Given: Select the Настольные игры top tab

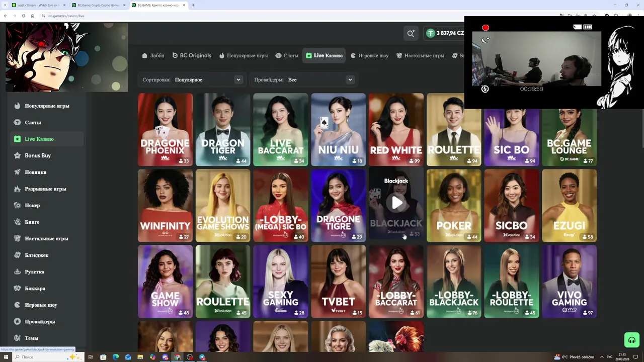Looking at the screenshot, I should coord(420,55).
